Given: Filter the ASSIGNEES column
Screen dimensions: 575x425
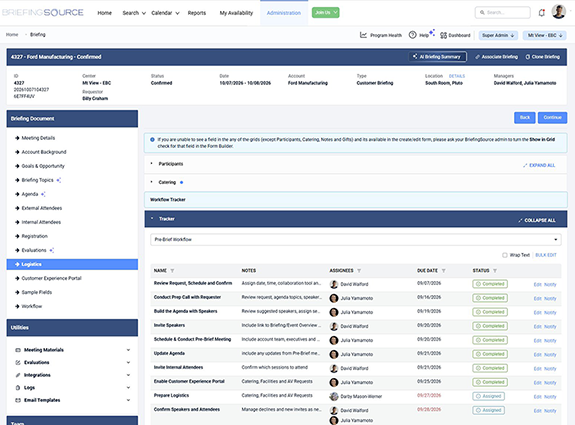Looking at the screenshot, I should click(x=359, y=271).
